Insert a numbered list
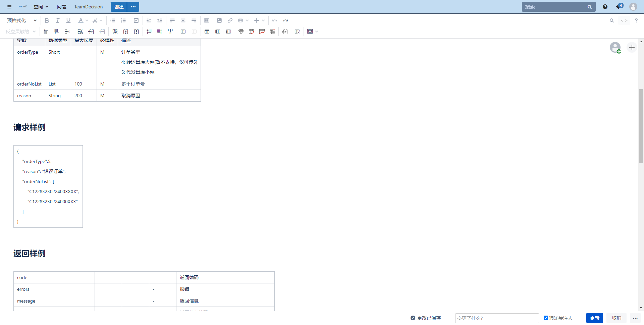The height and width of the screenshot is (325, 644). [123, 20]
